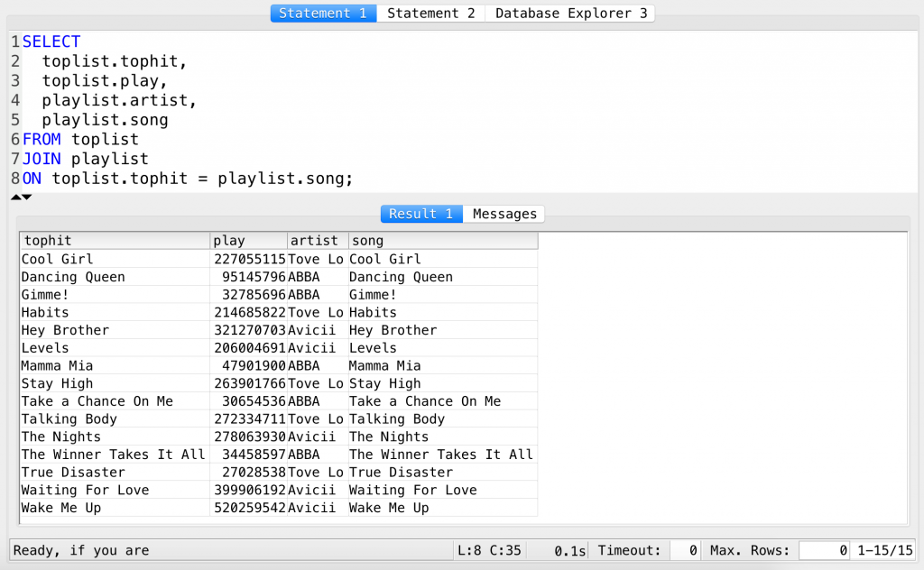Click the L:8 C:35 cursor indicator
The width and height of the screenshot is (924, 570).
click(488, 550)
